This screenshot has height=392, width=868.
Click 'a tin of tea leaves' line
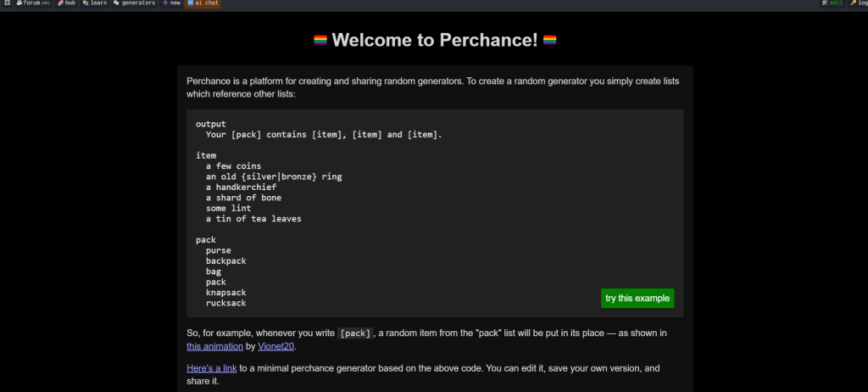253,219
